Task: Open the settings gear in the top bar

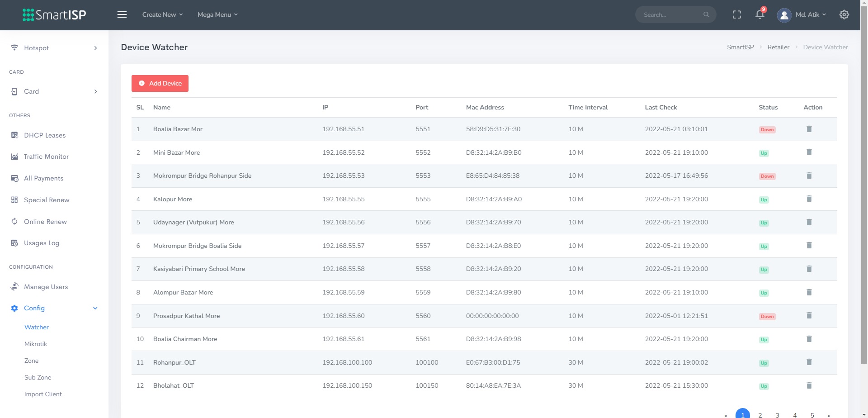Action: click(x=844, y=14)
